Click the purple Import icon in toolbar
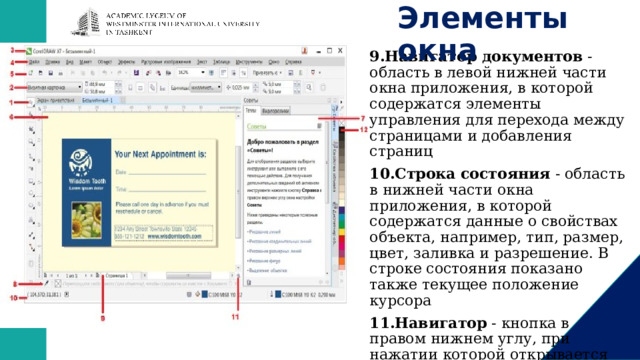Screen dimensions: 640x360 (x=136, y=73)
